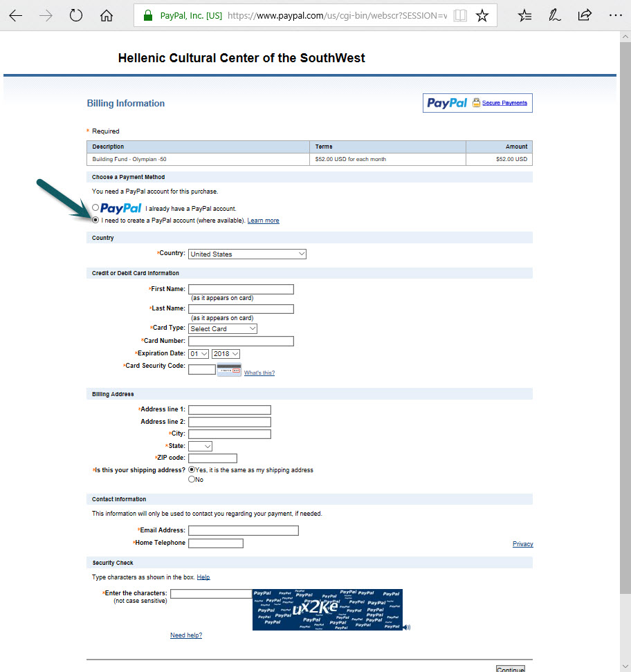Click the Continue button
The width and height of the screenshot is (631, 672).
pos(511,669)
